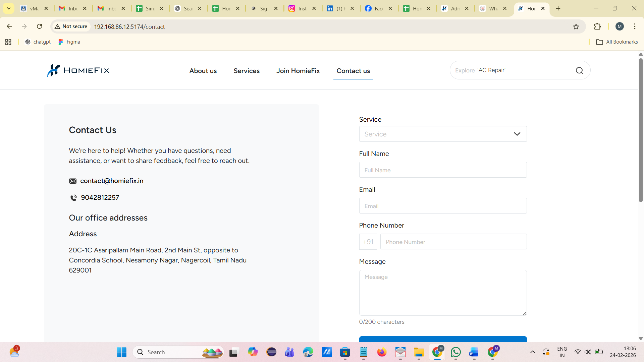
Task: Expand the Service dropdown
Action: pos(443,134)
